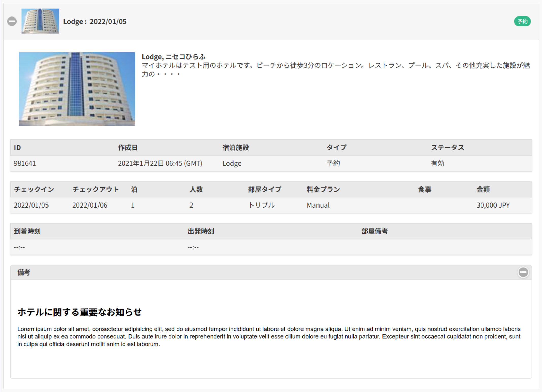Click status value 有効
The image size is (542, 392).
(x=437, y=163)
